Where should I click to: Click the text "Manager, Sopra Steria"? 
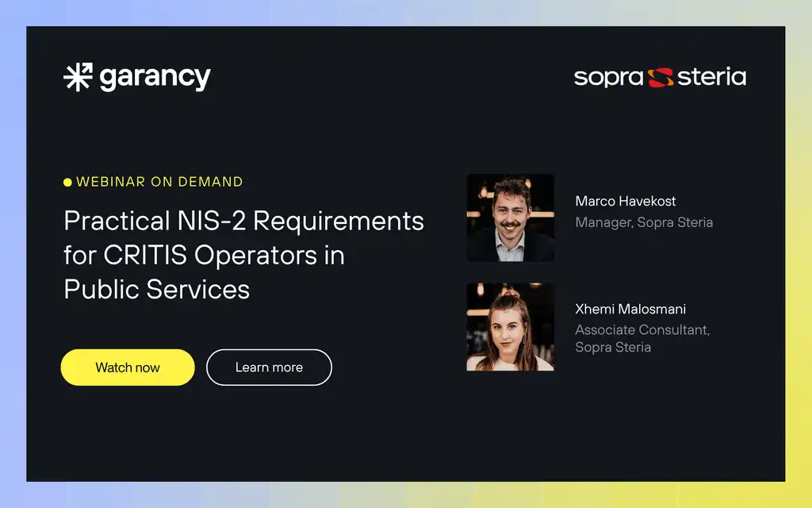click(644, 222)
